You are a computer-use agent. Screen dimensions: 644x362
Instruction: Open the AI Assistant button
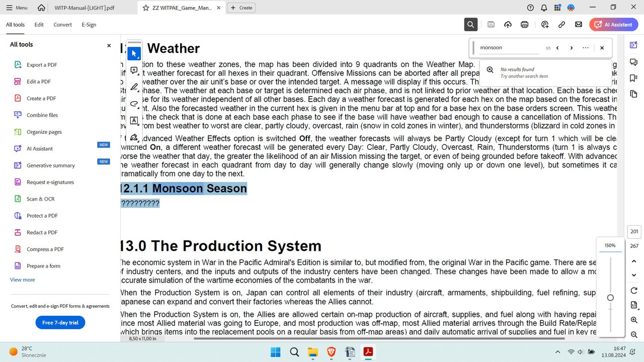[614, 24]
